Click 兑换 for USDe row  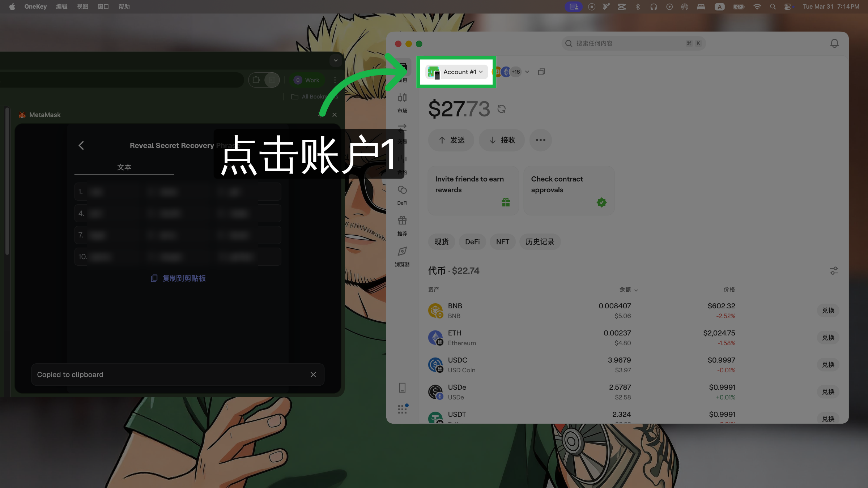coord(828,392)
